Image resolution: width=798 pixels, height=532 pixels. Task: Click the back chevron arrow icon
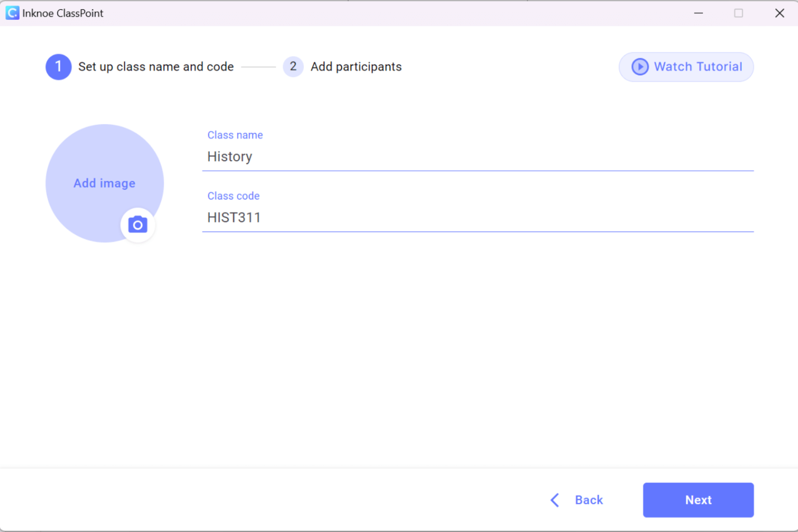[554, 500]
